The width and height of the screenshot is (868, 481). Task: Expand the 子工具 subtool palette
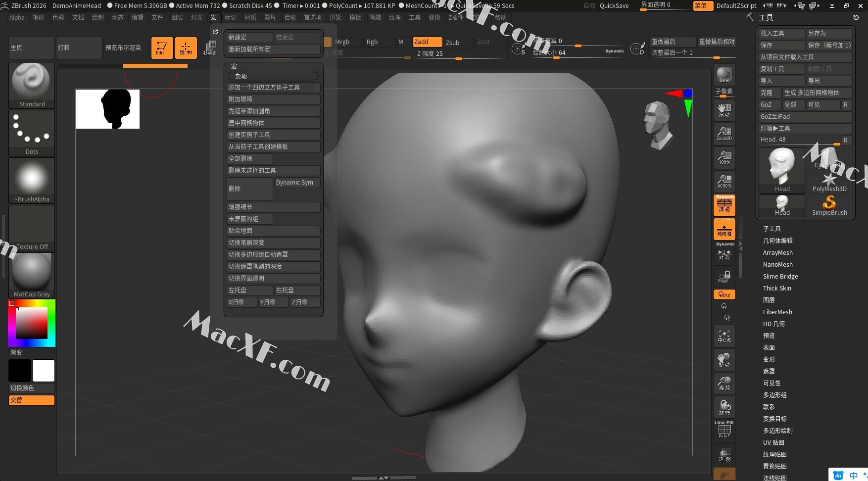pyautogui.click(x=772, y=229)
